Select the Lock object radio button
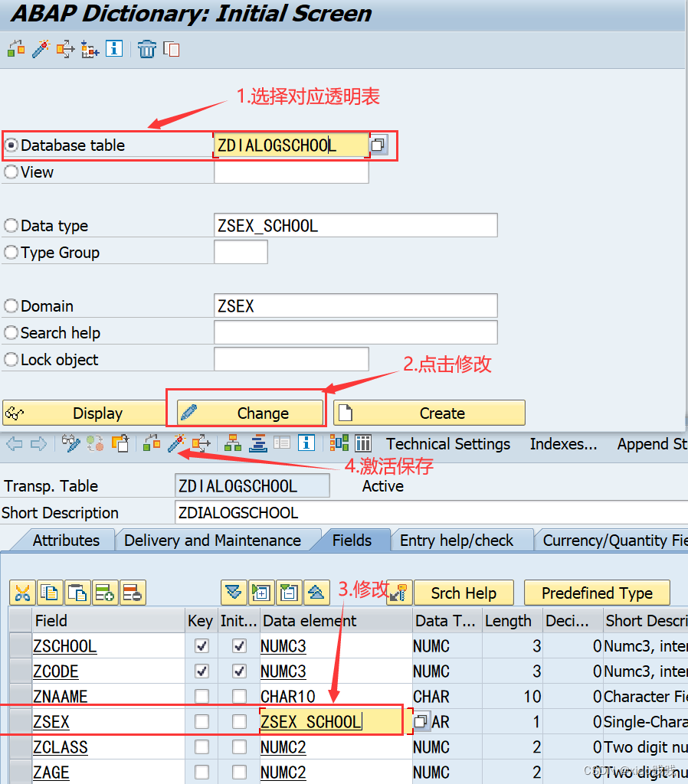 (11, 360)
